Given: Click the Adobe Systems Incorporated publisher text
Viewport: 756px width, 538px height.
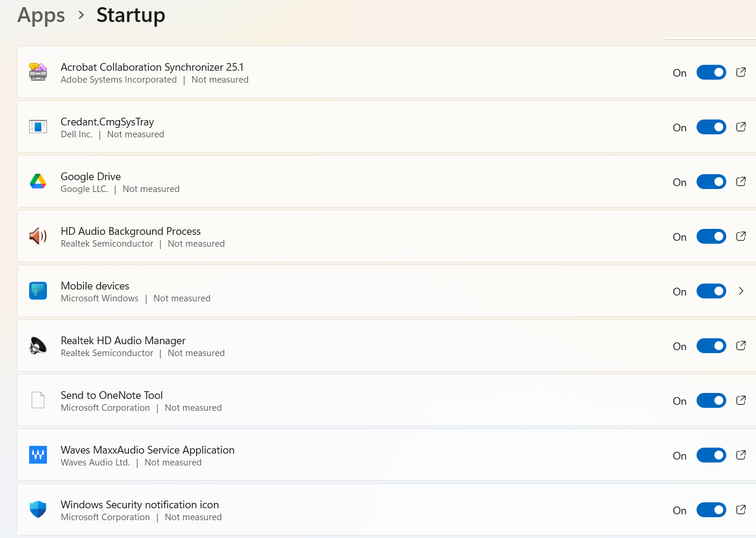Looking at the screenshot, I should point(119,80).
